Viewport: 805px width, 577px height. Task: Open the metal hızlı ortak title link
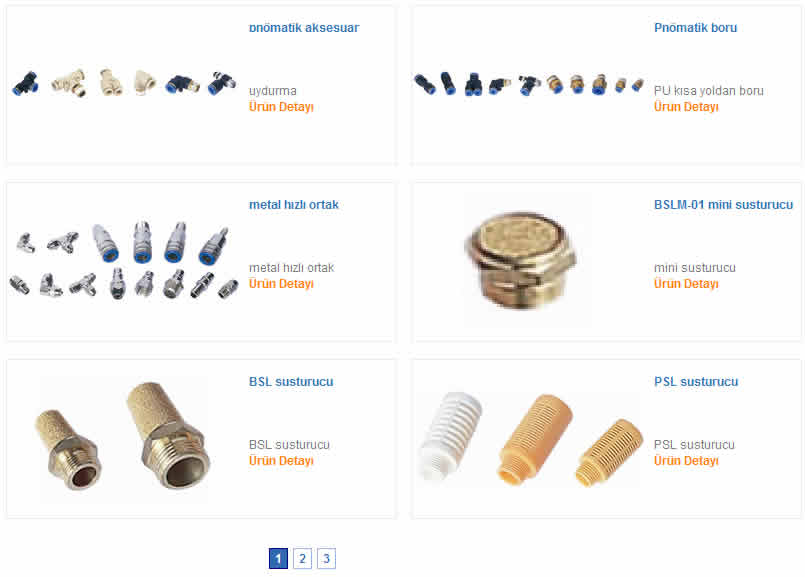[294, 205]
